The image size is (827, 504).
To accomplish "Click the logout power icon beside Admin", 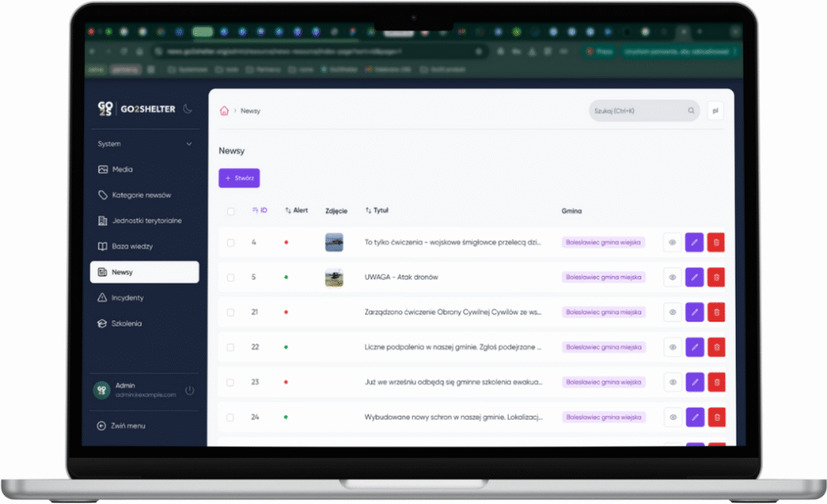I will (x=190, y=390).
